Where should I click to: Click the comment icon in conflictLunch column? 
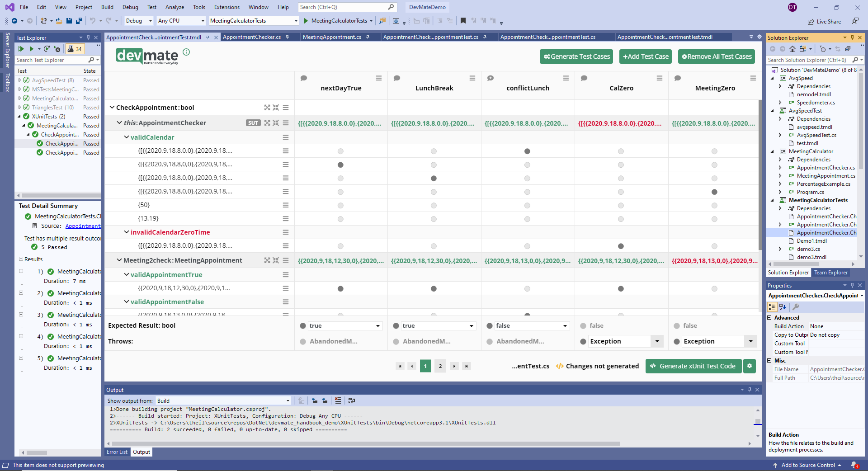pos(491,78)
